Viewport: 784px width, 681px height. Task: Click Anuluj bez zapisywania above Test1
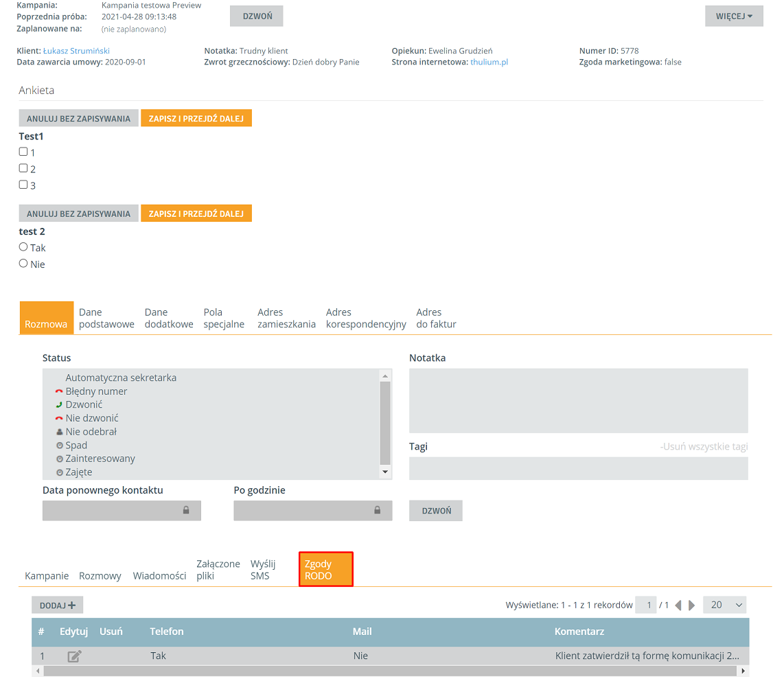click(78, 119)
